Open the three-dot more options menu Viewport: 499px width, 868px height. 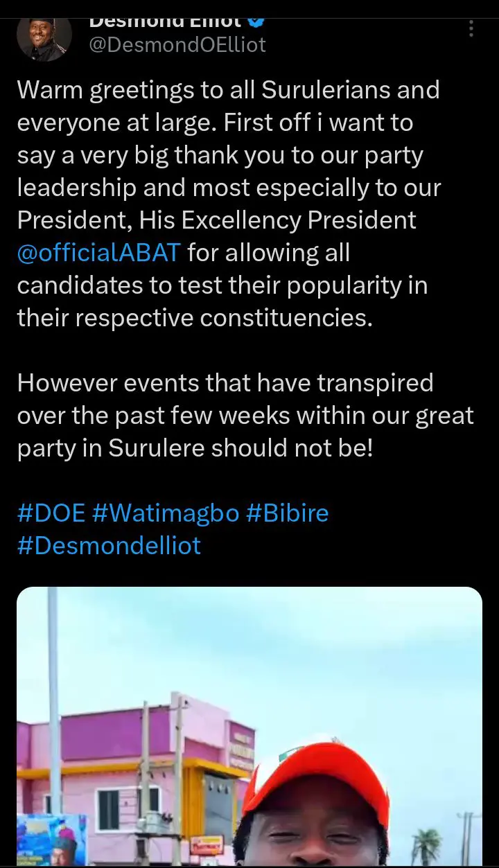tap(471, 29)
